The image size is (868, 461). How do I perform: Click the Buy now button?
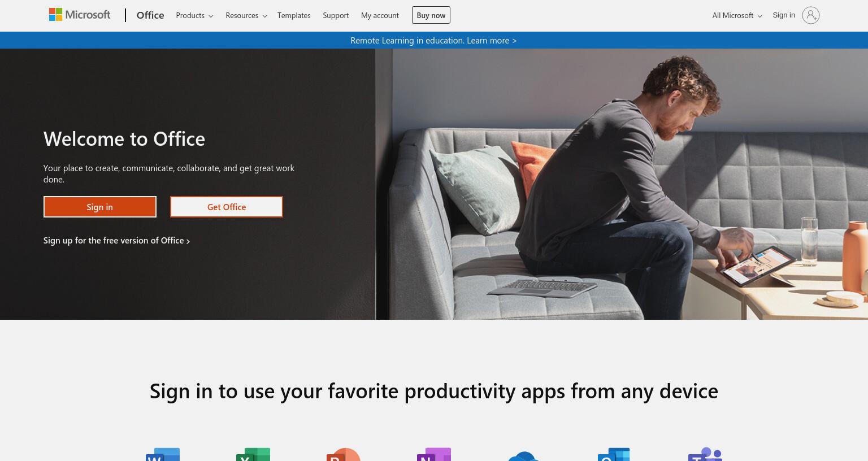tap(431, 15)
